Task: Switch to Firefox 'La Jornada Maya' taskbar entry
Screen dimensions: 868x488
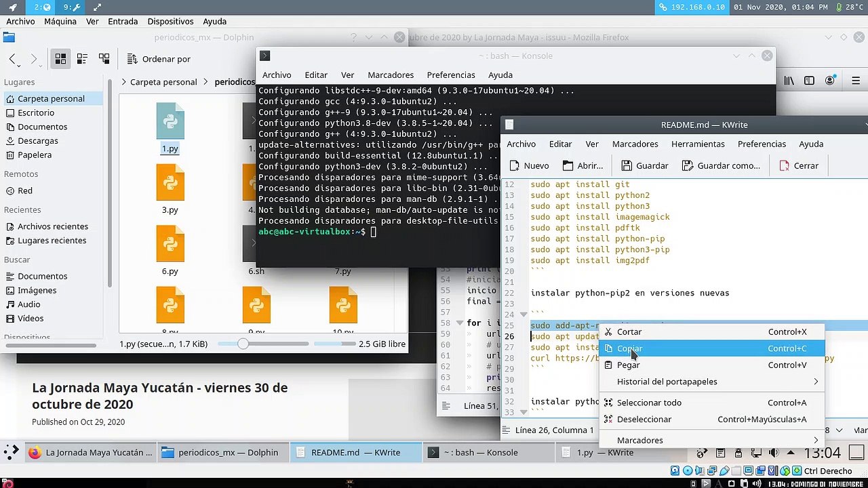Action: [91, 453]
